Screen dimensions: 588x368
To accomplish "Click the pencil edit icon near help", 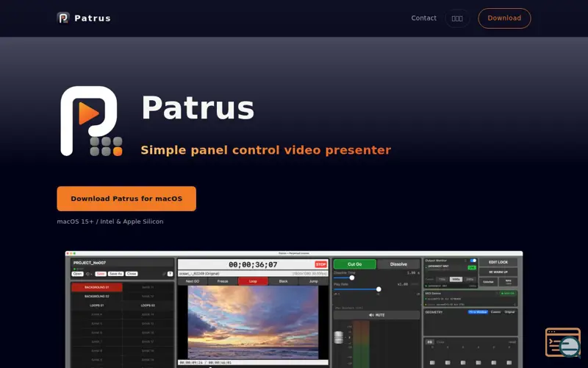I will pyautogui.click(x=164, y=274).
